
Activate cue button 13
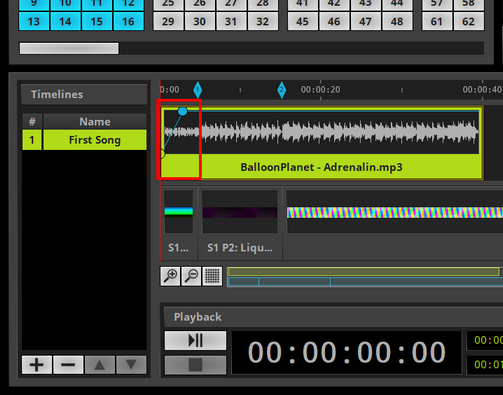tap(34, 21)
